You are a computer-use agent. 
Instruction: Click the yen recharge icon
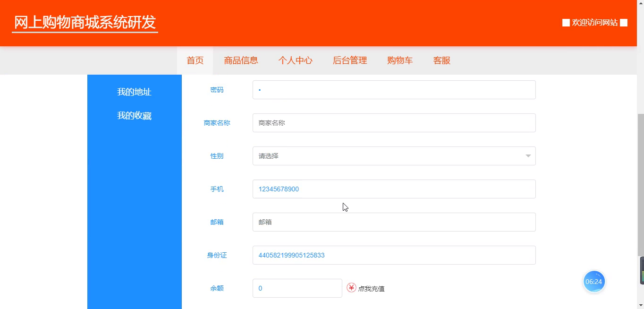tap(351, 288)
